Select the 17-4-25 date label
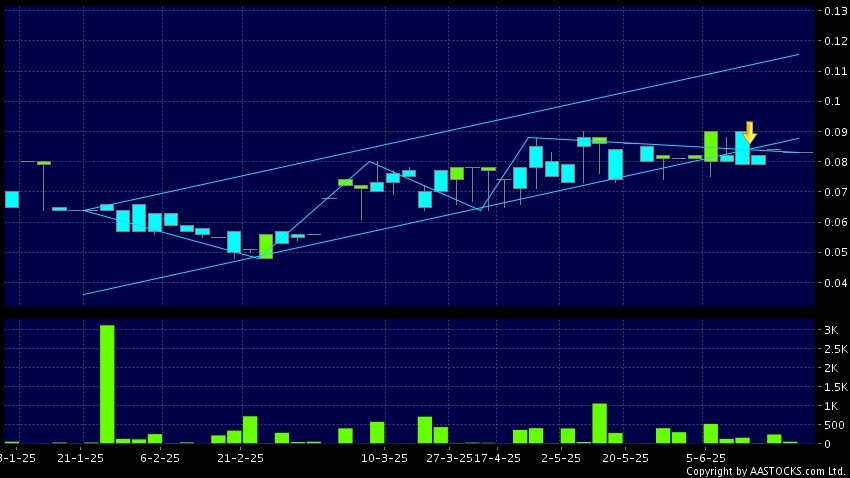The width and height of the screenshot is (850, 478). 498,458
